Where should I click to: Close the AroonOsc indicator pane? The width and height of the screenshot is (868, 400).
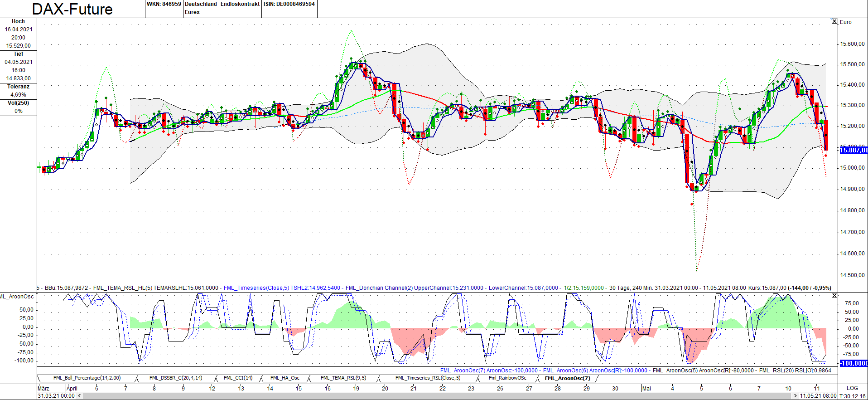[x=834, y=295]
